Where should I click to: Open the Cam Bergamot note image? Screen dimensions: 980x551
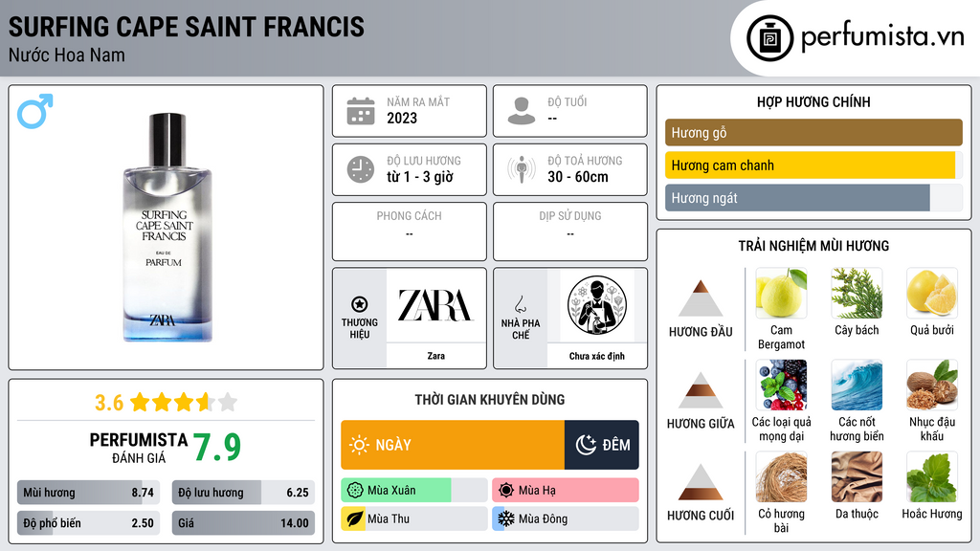781,293
